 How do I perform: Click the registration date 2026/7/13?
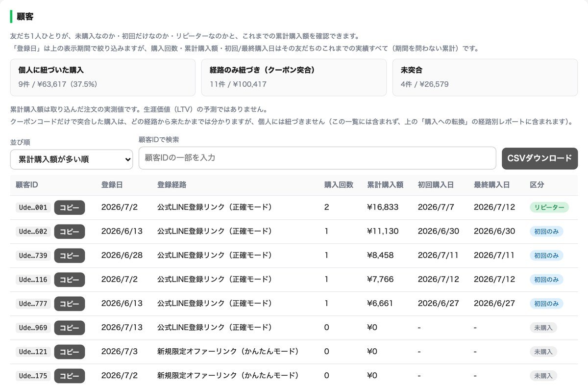pos(122,328)
